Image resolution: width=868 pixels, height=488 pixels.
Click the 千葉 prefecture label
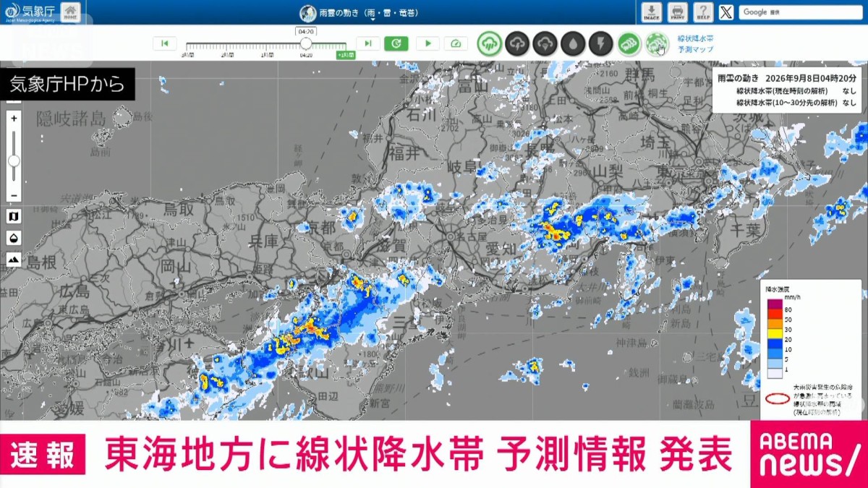tap(746, 230)
